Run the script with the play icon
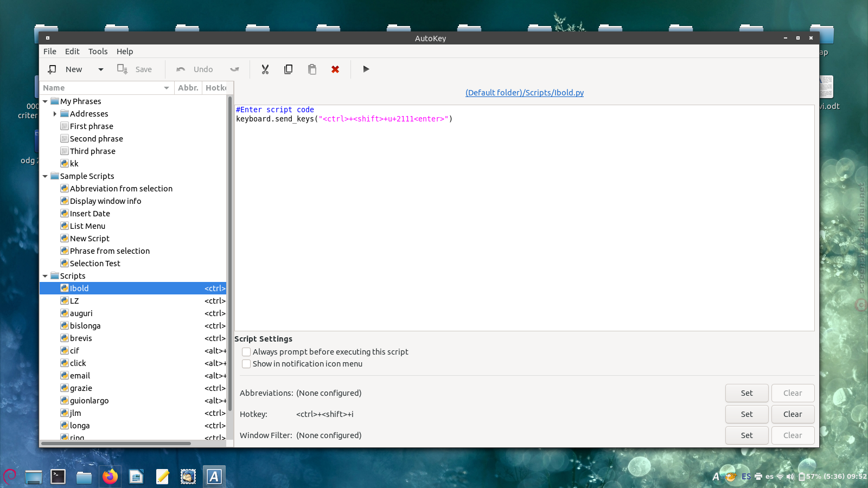The width and height of the screenshot is (868, 488). point(366,69)
